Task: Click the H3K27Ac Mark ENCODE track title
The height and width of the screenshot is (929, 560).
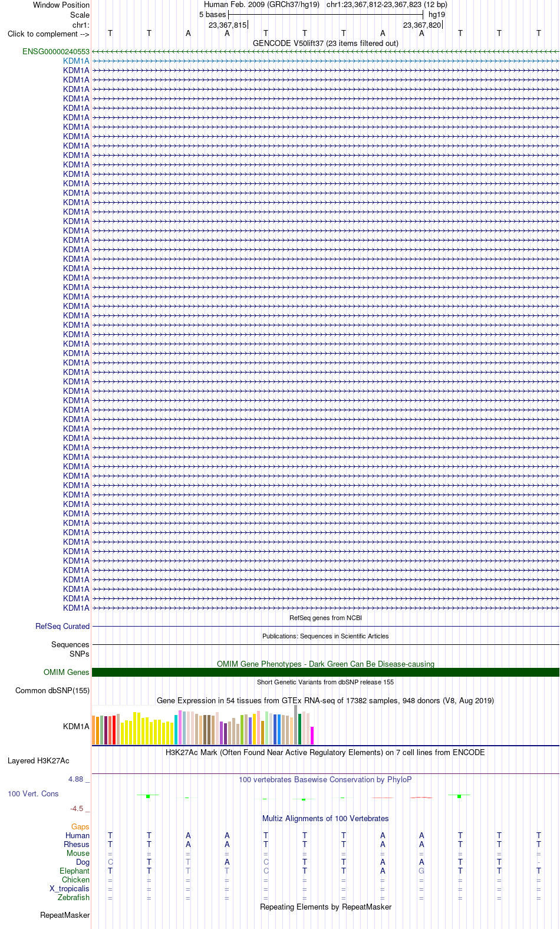Action: click(325, 752)
